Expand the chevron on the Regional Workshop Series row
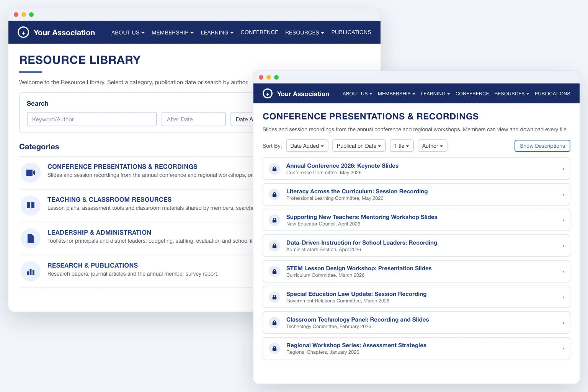 click(x=563, y=348)
